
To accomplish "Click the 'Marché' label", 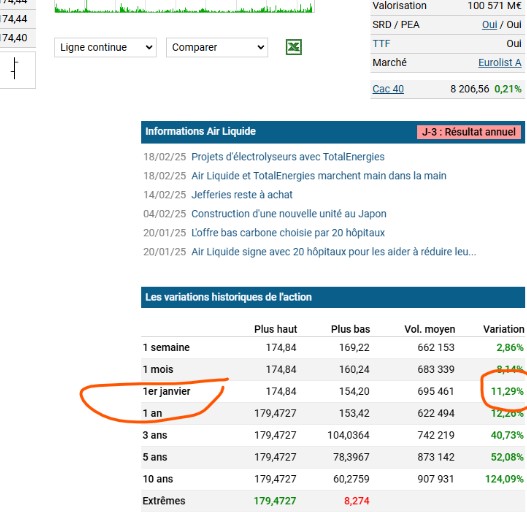I will (x=389, y=63).
